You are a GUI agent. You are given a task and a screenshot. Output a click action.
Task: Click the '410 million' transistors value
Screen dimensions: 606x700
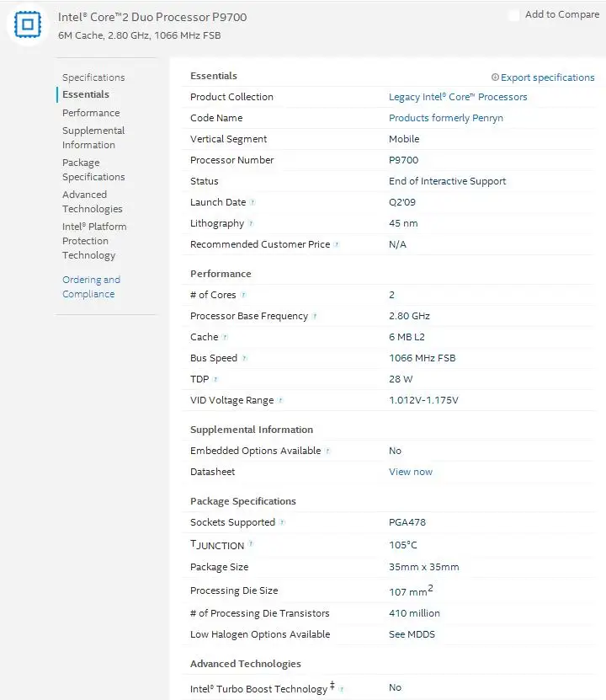414,613
